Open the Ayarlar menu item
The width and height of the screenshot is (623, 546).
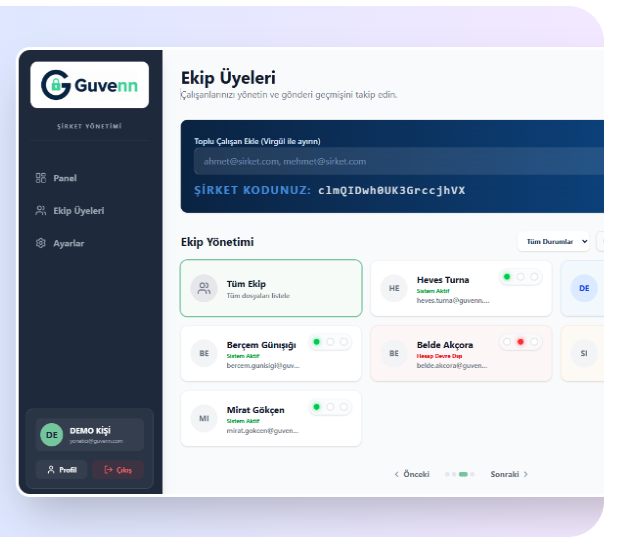[x=68, y=243]
